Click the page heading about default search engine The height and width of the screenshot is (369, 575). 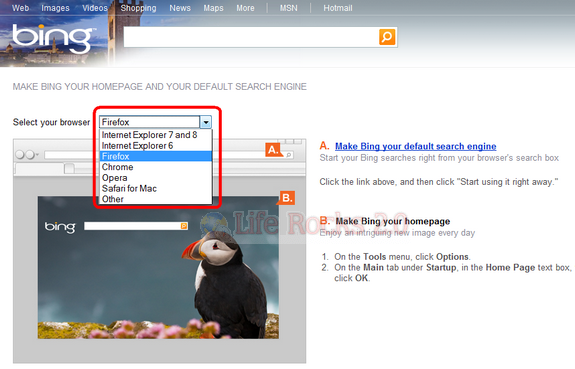tap(160, 87)
